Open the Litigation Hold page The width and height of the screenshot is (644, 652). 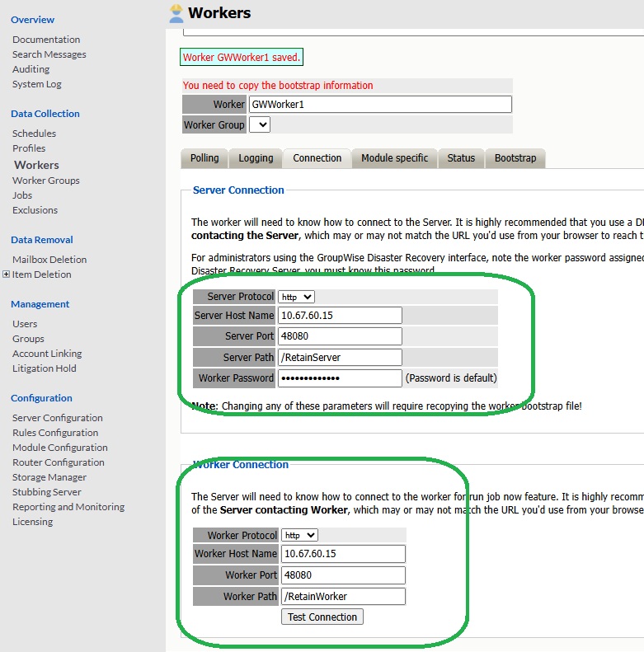tap(44, 368)
